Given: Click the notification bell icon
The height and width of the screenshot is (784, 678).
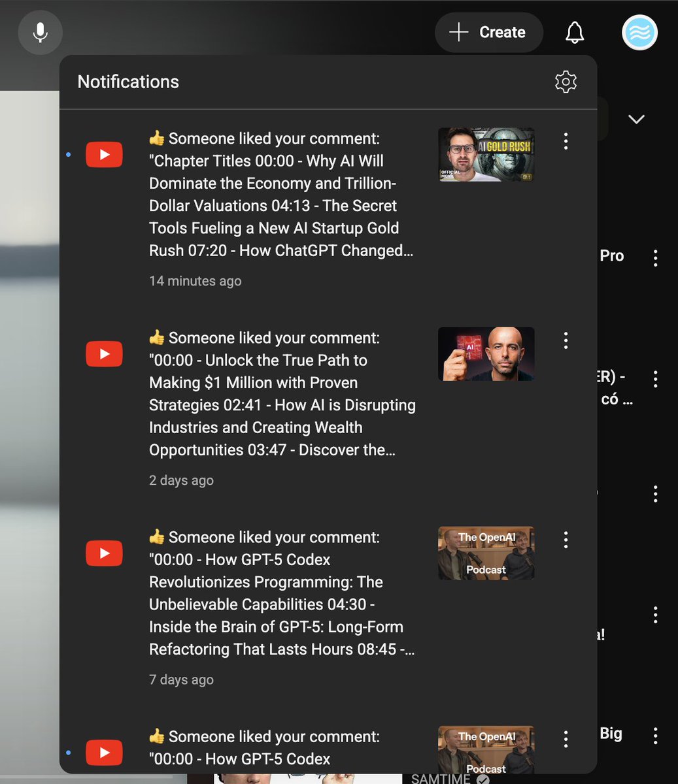Looking at the screenshot, I should tap(574, 32).
